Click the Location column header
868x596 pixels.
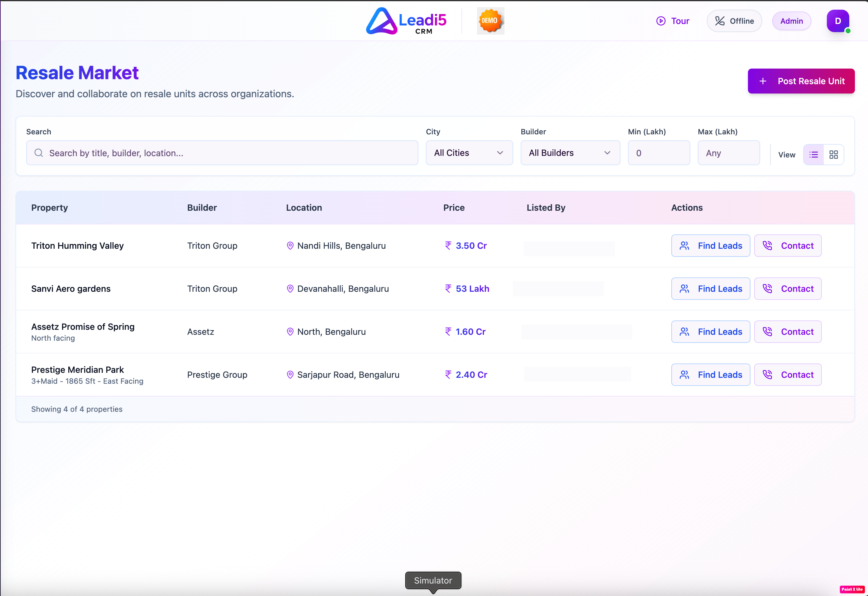tap(304, 208)
